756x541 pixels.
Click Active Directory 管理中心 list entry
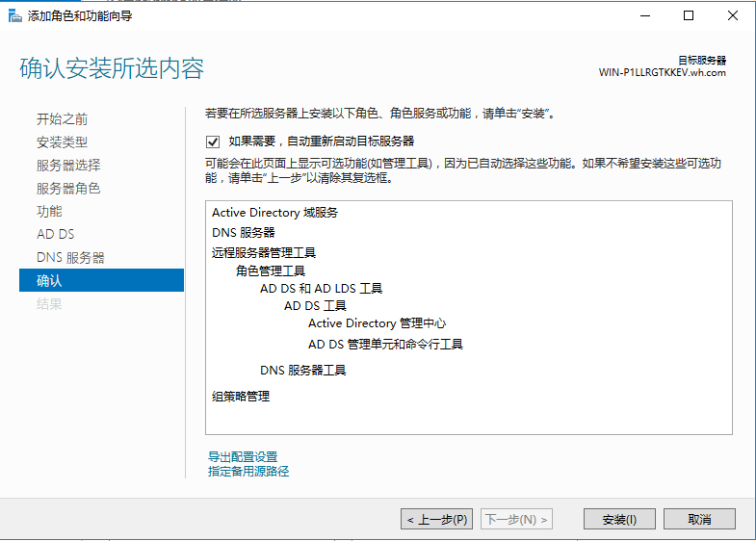pos(377,323)
